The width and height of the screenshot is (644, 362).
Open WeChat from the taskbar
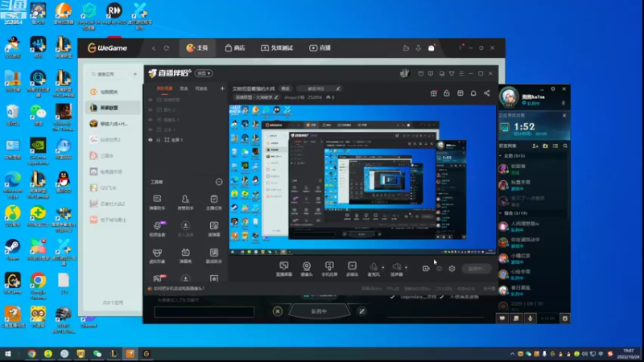(x=97, y=354)
